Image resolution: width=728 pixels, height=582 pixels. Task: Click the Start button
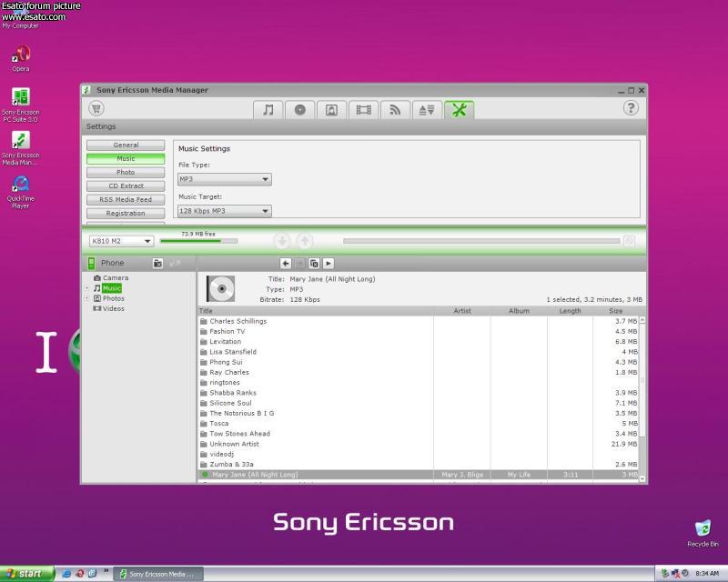(26, 574)
